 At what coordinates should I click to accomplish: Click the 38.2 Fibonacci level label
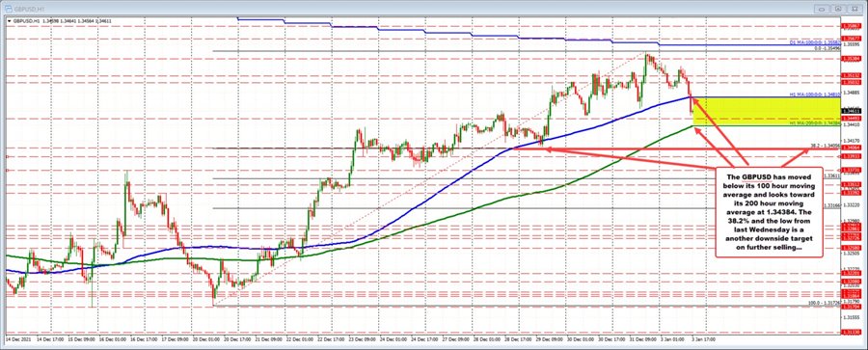(826, 145)
